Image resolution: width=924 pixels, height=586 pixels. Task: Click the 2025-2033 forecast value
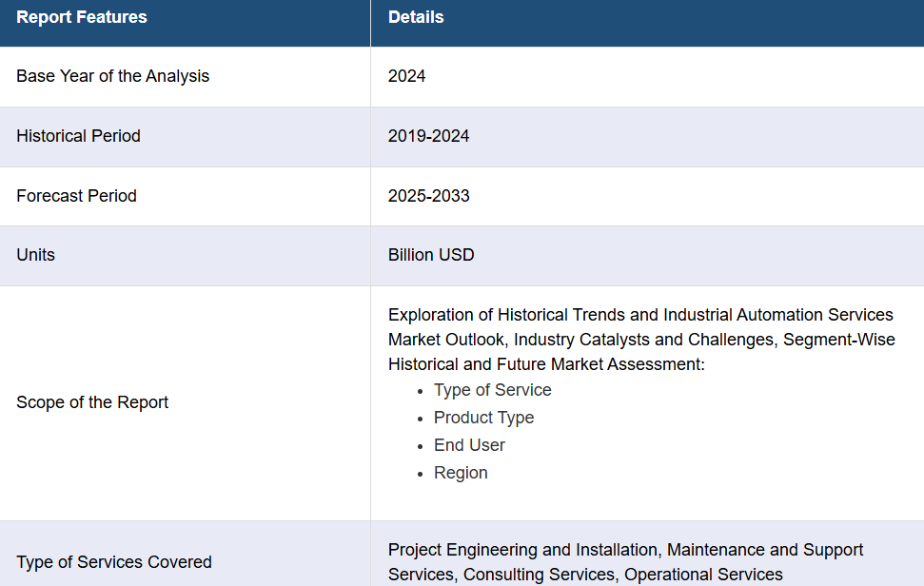[x=428, y=196]
